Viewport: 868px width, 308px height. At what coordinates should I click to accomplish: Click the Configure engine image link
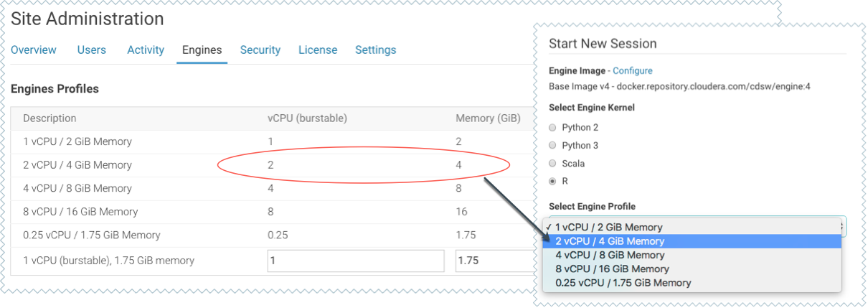click(x=632, y=70)
